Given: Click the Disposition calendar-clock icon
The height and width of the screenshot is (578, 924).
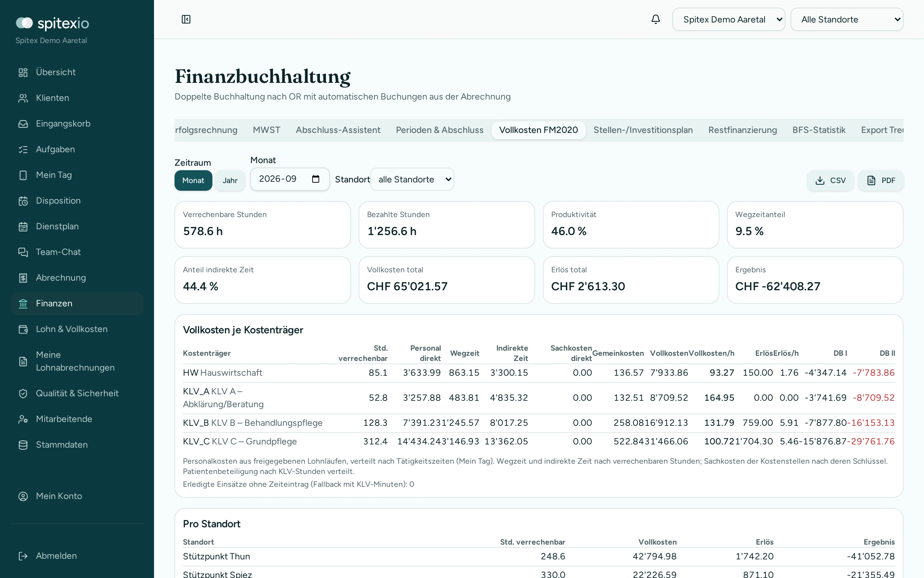Looking at the screenshot, I should pyautogui.click(x=23, y=201).
